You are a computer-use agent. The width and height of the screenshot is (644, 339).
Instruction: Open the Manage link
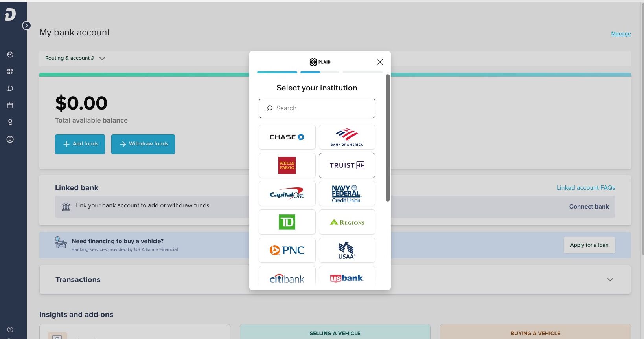click(x=621, y=34)
